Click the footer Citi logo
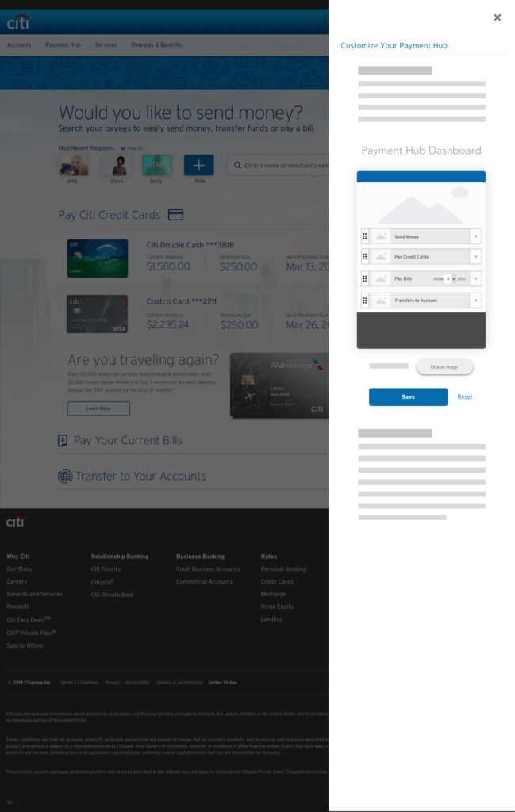Image resolution: width=515 pixels, height=812 pixels. tap(16, 521)
